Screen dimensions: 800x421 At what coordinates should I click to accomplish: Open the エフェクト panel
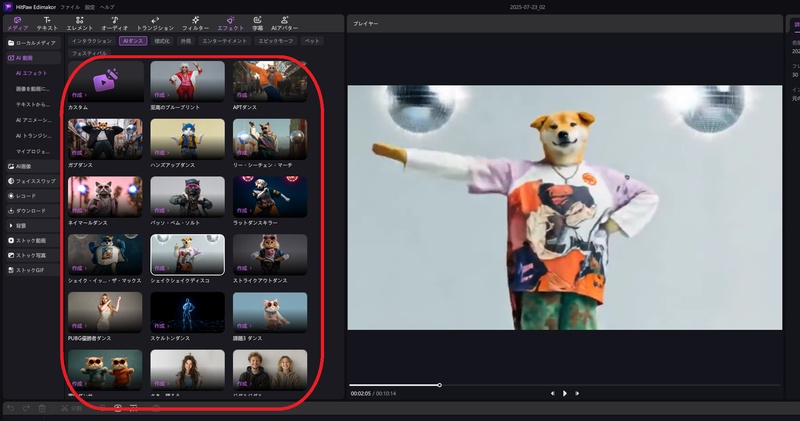(231, 23)
